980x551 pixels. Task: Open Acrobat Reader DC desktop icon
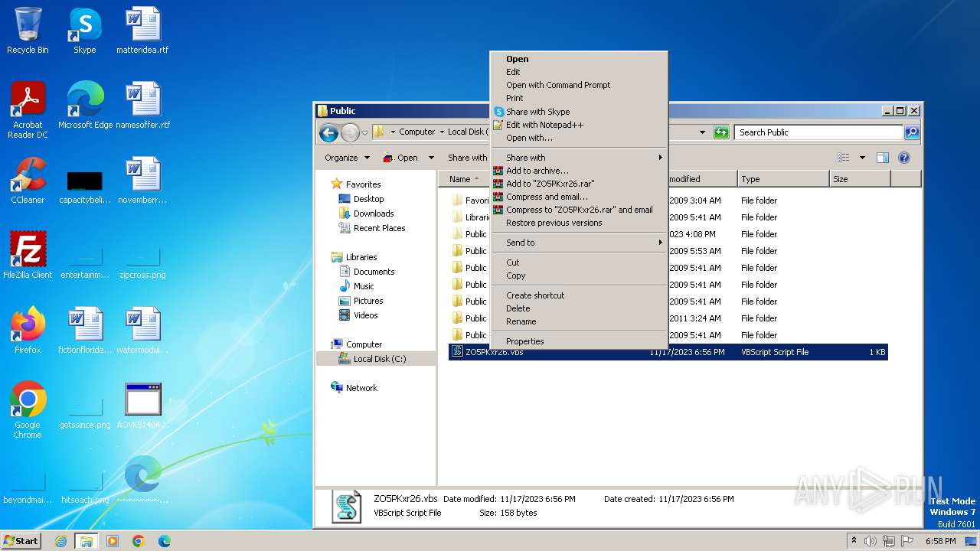28,110
